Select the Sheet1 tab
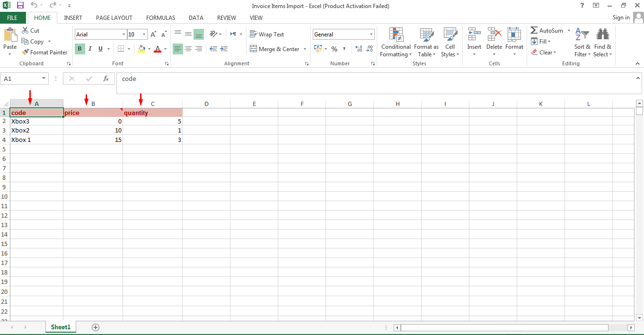The width and height of the screenshot is (644, 335). point(61,327)
